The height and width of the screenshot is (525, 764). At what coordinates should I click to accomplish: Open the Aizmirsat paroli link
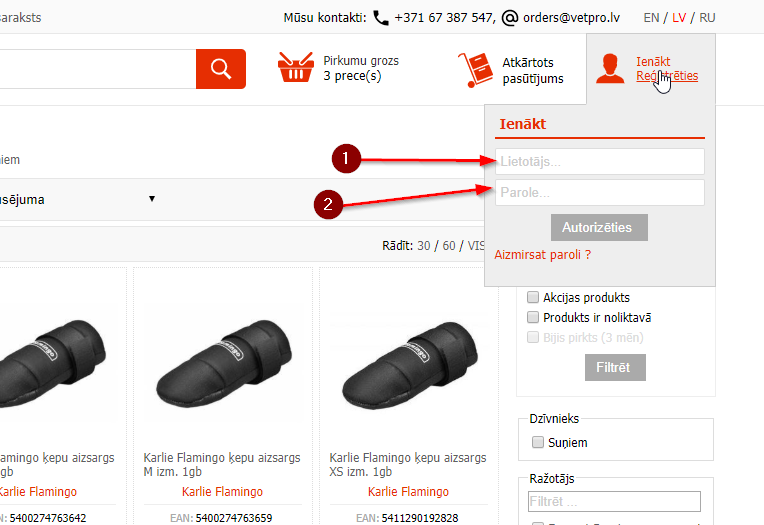pos(543,255)
